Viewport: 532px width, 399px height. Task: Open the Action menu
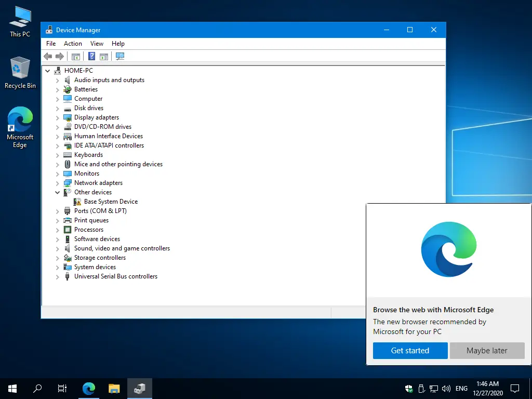[72, 44]
